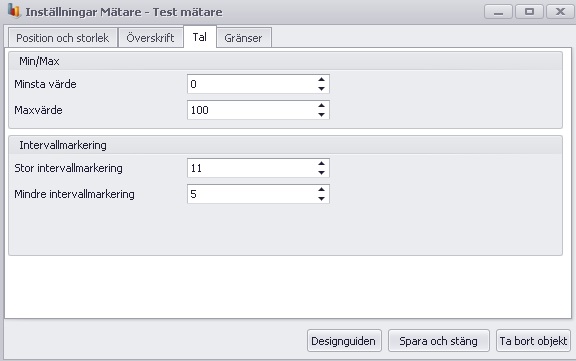
Task: Decrease Mindre intervallmarkering with down arrow
Action: click(321, 199)
